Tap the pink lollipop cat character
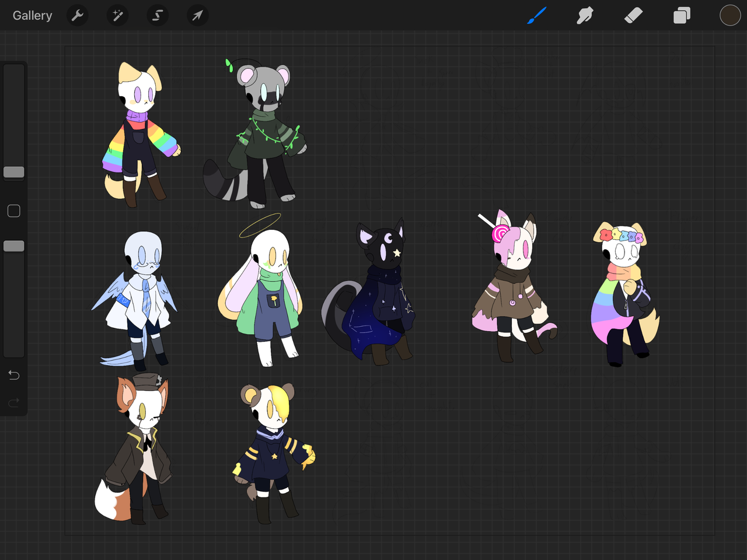The height and width of the screenshot is (560, 747). pyautogui.click(x=514, y=286)
